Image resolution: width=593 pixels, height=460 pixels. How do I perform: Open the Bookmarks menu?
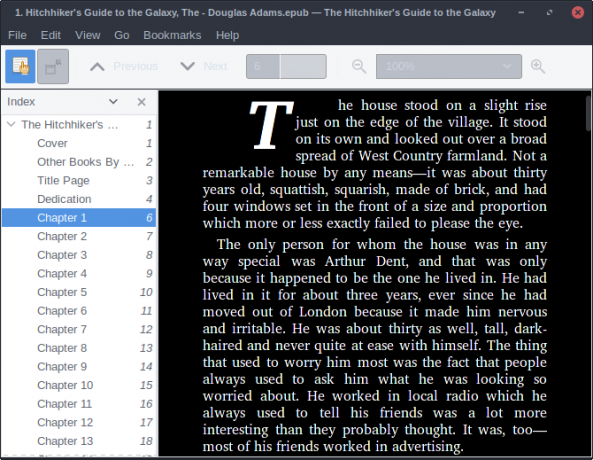(x=172, y=35)
